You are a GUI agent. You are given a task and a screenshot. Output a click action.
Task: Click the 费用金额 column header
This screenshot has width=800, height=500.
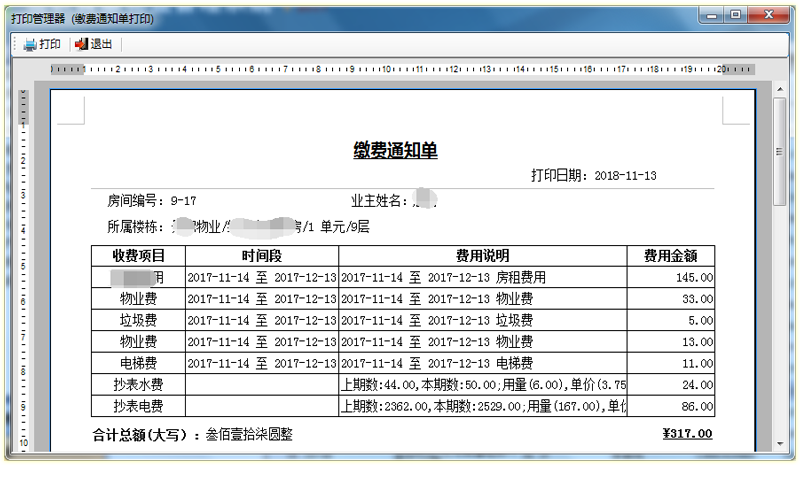pos(671,256)
